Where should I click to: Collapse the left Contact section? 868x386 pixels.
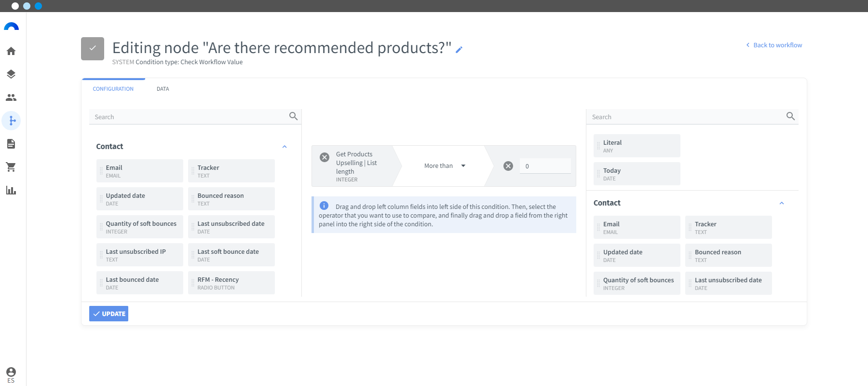[x=285, y=147]
